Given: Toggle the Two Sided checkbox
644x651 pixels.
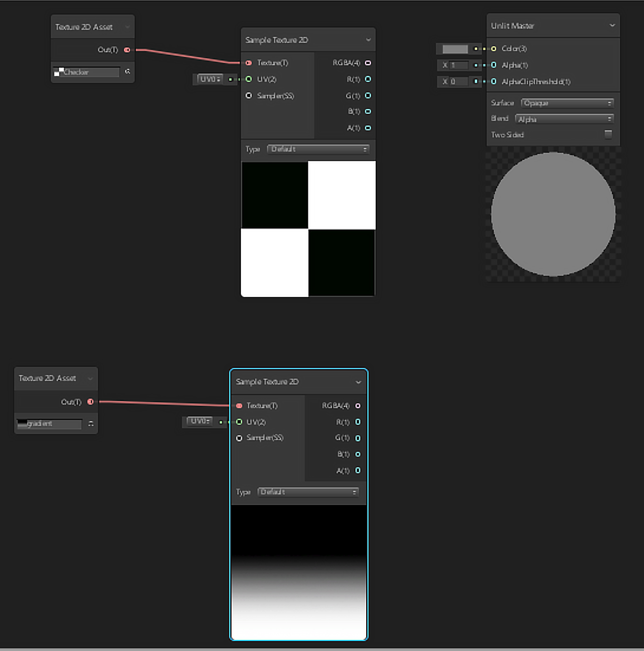Looking at the screenshot, I should (609, 134).
